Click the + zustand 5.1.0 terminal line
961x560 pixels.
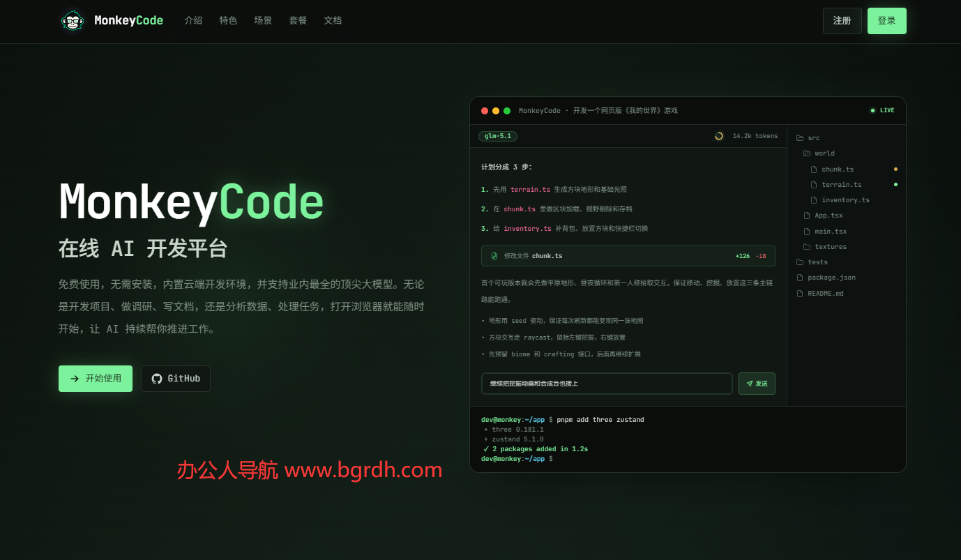pos(513,439)
